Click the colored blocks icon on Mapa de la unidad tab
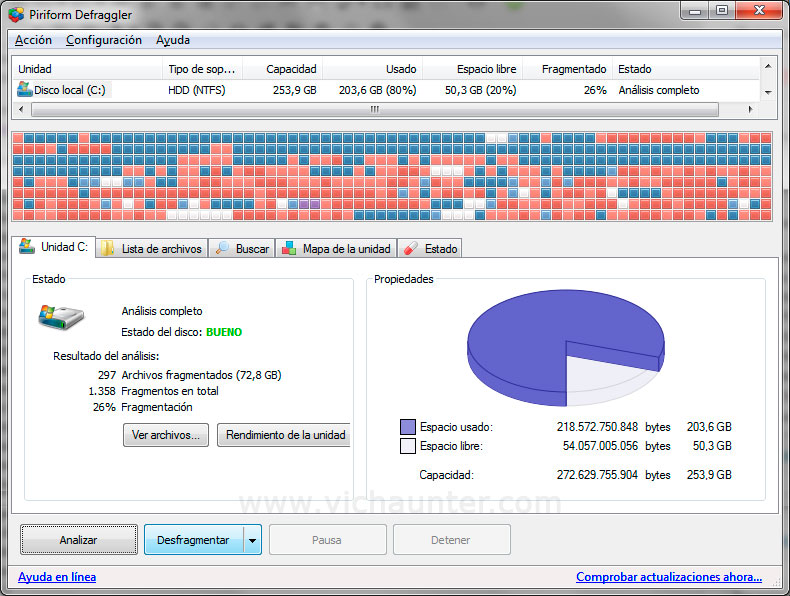The height and width of the screenshot is (596, 790). point(289,248)
